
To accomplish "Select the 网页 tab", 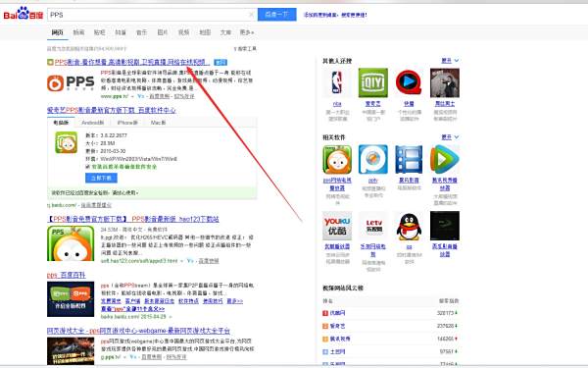I will (58, 32).
